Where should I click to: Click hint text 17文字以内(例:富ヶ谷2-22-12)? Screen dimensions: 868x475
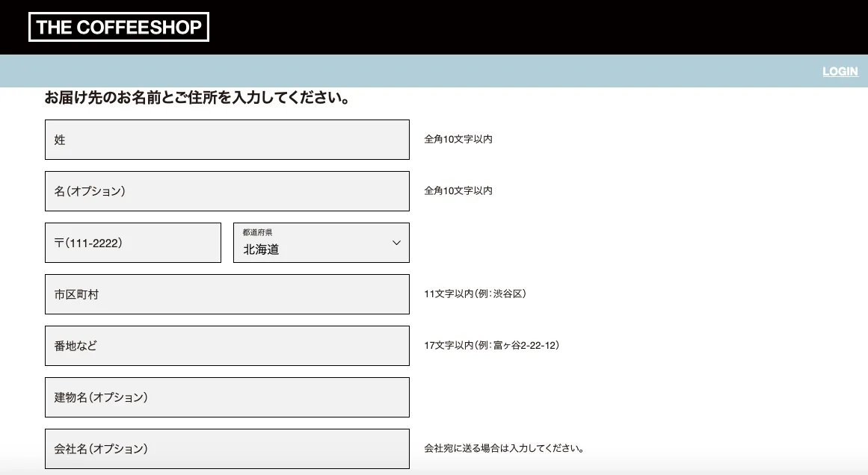[492, 345]
